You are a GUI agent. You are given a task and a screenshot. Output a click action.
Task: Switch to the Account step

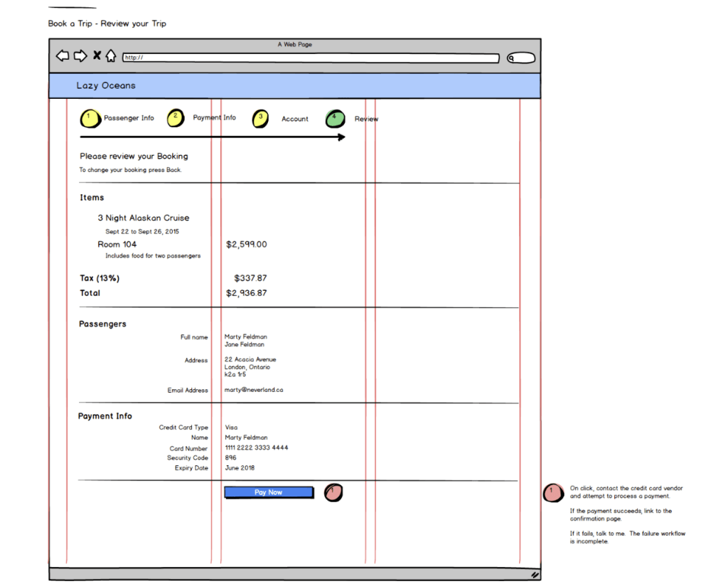[x=294, y=119]
